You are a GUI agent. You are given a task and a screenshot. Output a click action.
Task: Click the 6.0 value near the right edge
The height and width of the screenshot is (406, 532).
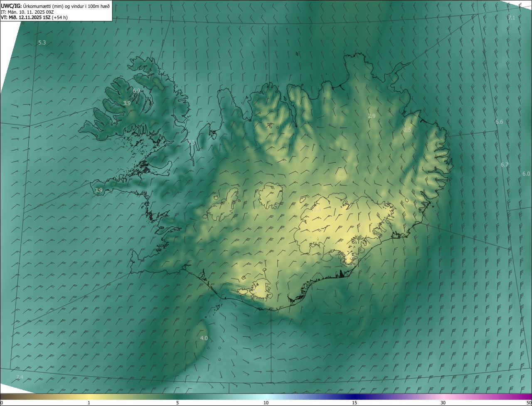(x=526, y=174)
